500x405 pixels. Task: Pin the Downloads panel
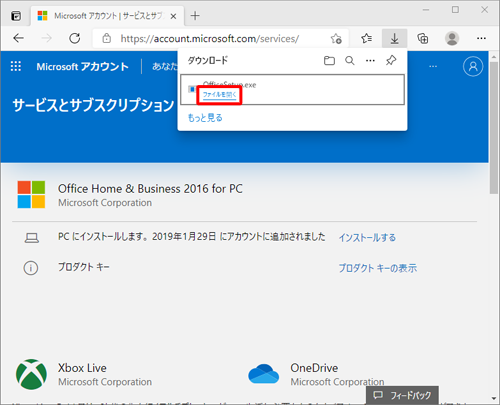tap(391, 60)
